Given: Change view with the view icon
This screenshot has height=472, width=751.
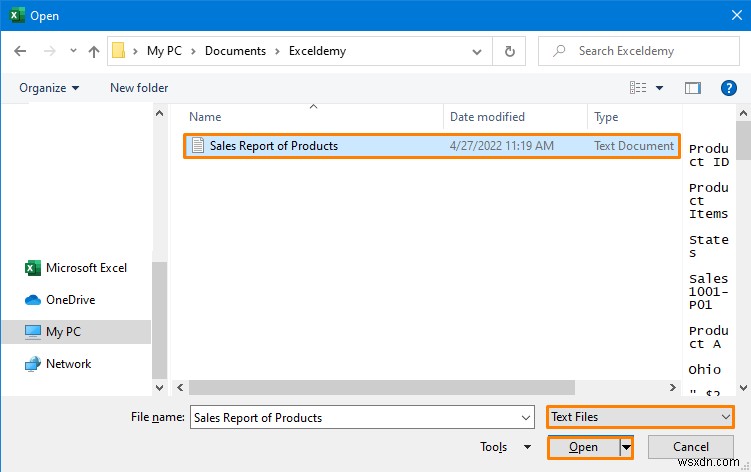Looking at the screenshot, I should [637, 88].
